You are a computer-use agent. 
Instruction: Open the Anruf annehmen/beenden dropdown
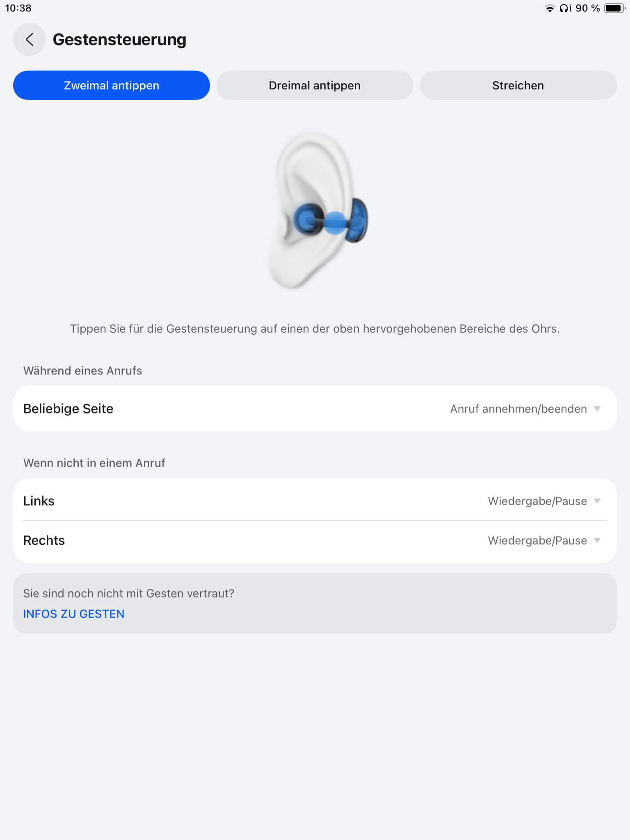point(518,409)
